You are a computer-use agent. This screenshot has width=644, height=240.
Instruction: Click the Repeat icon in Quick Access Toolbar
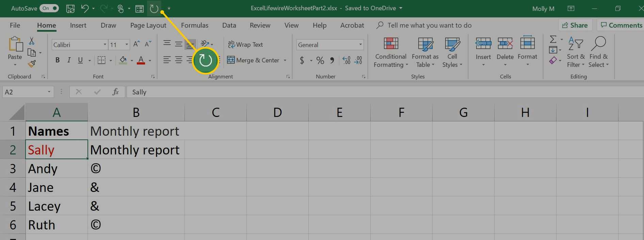click(x=154, y=9)
